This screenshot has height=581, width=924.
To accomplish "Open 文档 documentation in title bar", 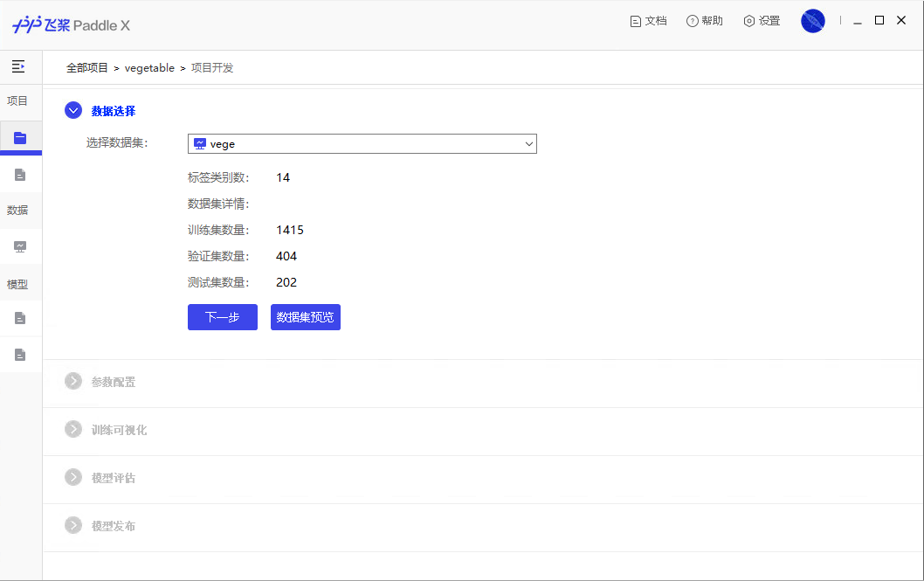I will tap(648, 21).
